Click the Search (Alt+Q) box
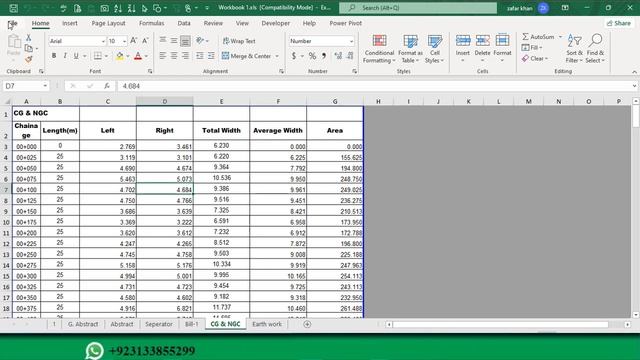Viewport: 640px width, 360px height. pyautogui.click(x=418, y=8)
